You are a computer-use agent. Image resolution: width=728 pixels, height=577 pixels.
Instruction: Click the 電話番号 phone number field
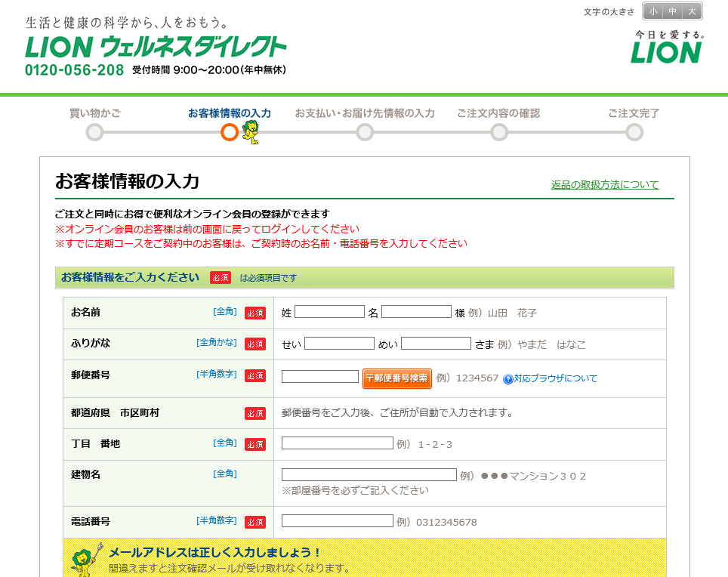[x=338, y=521]
